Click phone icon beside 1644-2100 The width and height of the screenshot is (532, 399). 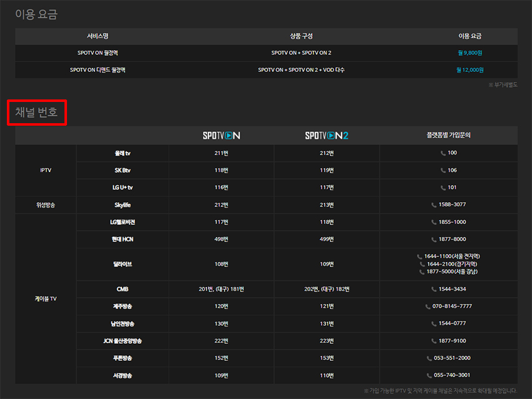pos(422,265)
